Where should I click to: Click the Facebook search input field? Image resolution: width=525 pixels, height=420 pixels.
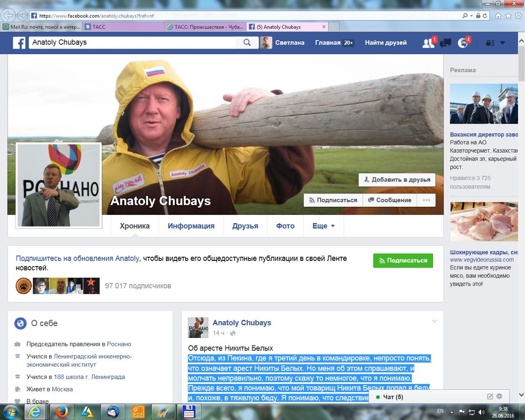coord(131,43)
